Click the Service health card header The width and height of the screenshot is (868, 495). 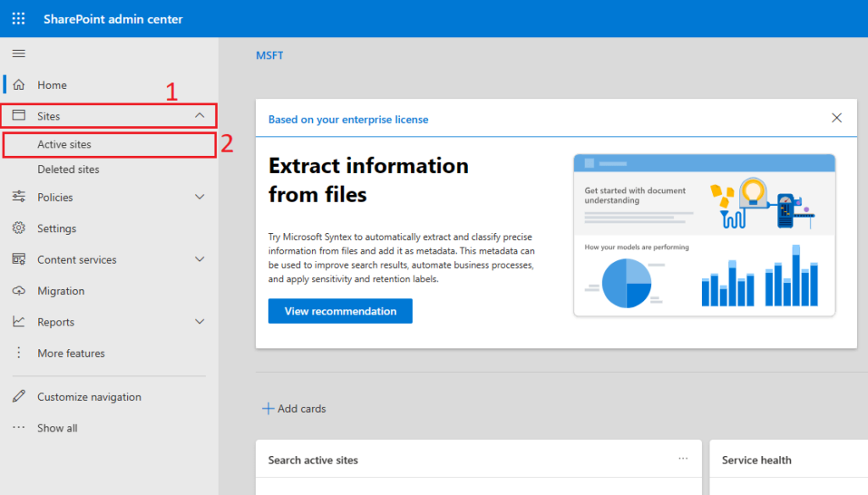756,459
